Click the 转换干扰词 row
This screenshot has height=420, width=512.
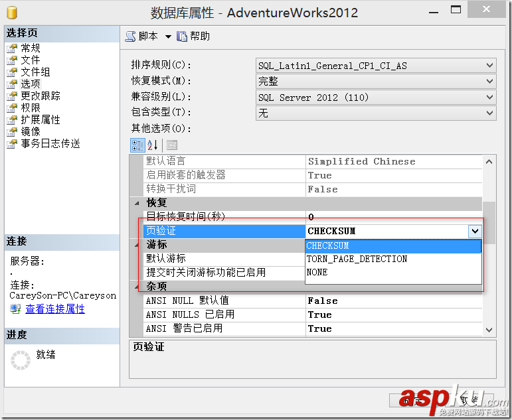pyautogui.click(x=313, y=189)
